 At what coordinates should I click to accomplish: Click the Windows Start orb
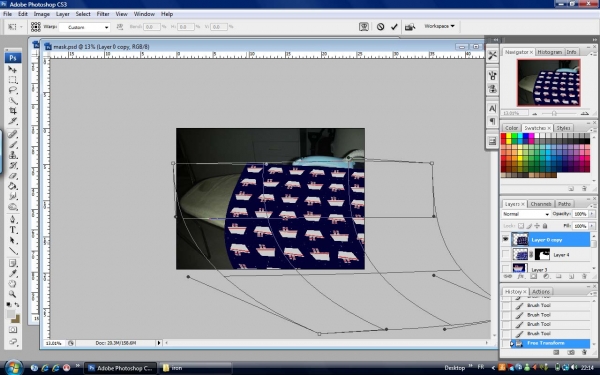[x=14, y=367]
